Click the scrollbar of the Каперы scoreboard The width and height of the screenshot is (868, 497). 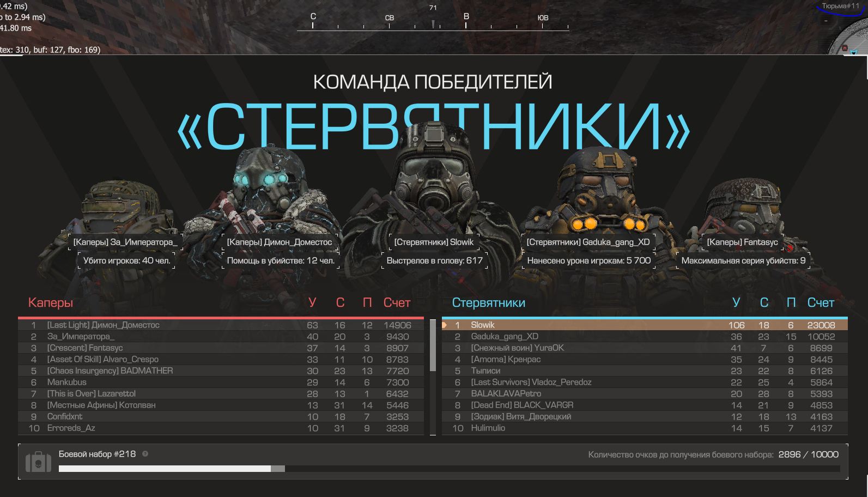click(x=433, y=346)
